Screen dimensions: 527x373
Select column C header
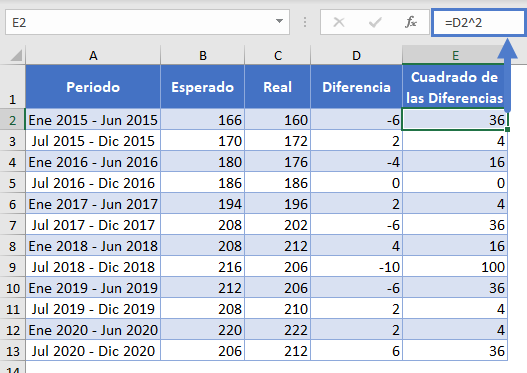pos(278,55)
